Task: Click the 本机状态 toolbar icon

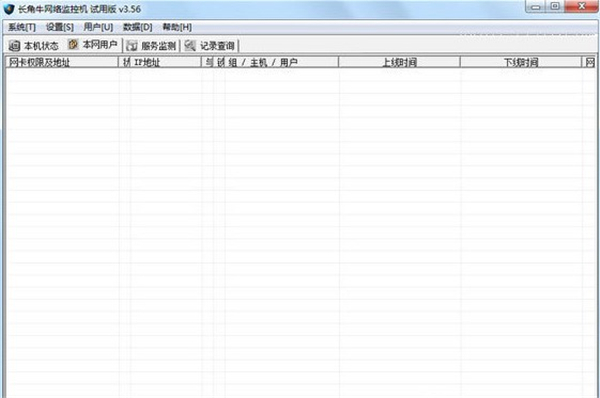Action: [x=15, y=46]
